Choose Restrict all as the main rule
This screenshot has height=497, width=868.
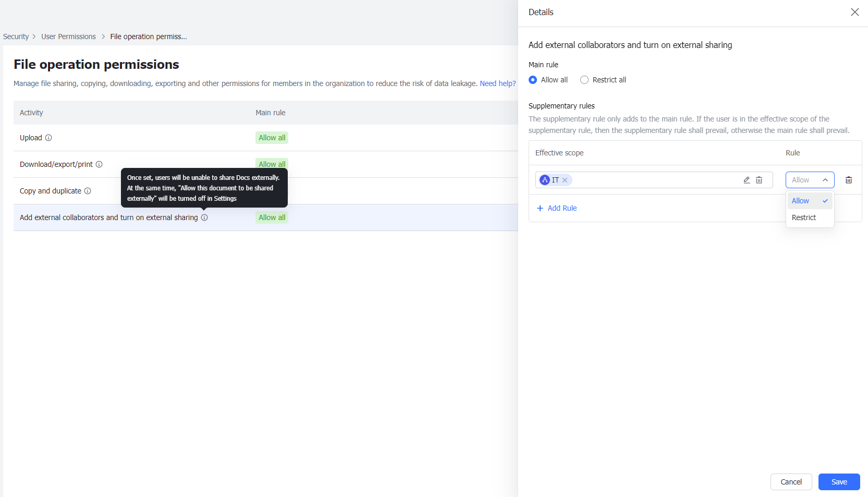tap(584, 80)
